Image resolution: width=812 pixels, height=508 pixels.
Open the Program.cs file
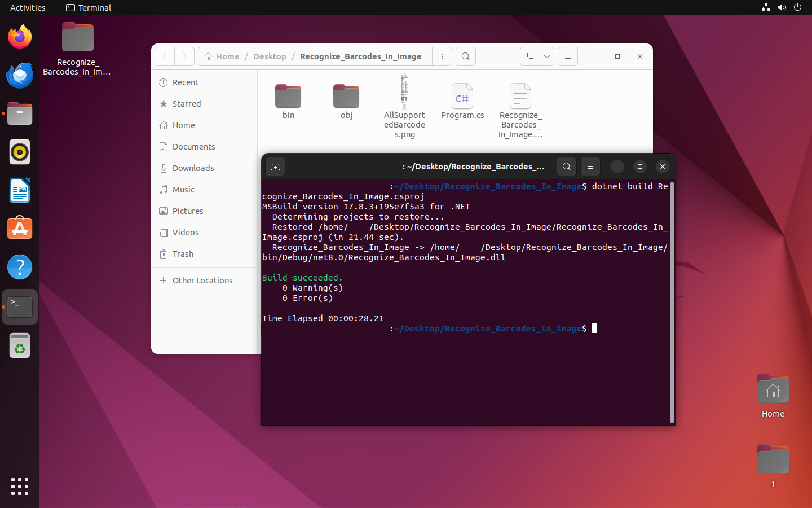pyautogui.click(x=462, y=99)
